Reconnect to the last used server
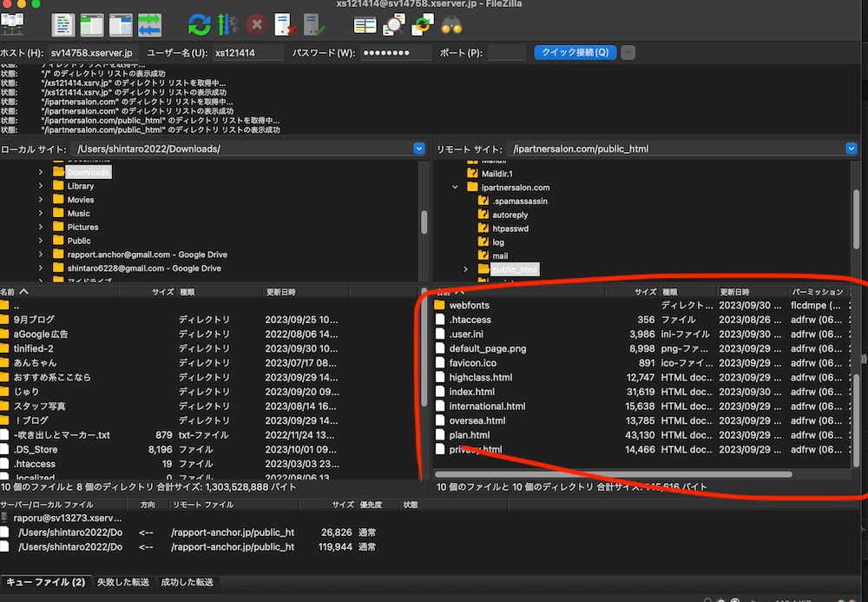 314,25
